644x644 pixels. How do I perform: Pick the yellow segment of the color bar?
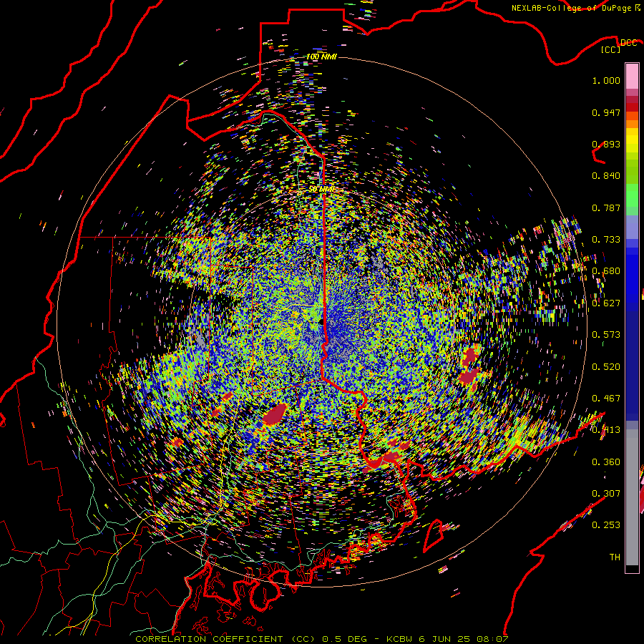tap(632, 140)
